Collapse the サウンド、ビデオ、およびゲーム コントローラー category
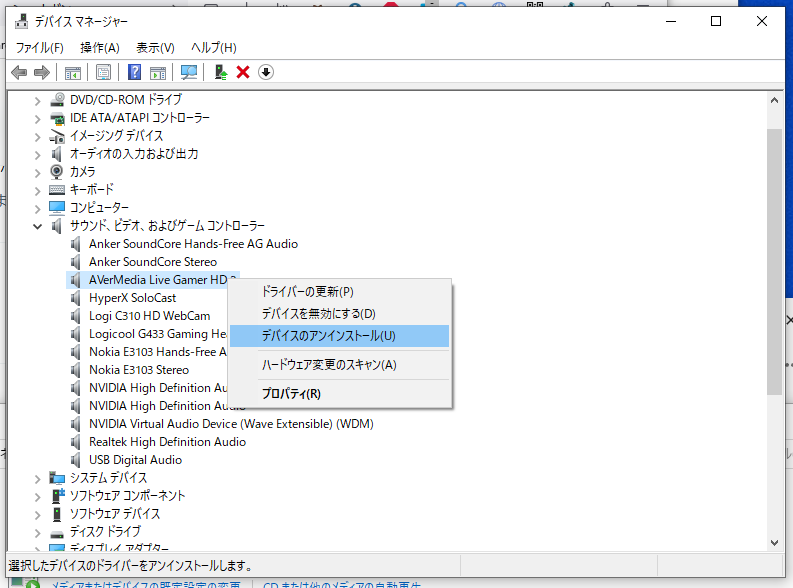793x588 pixels. coord(38,226)
